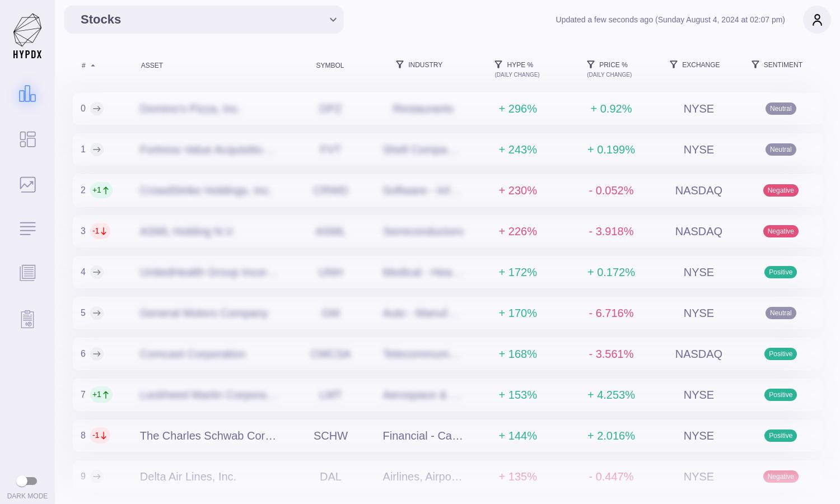Click the Positive sentiment badge in row 4
The image size is (840, 504).
pyautogui.click(x=781, y=272)
